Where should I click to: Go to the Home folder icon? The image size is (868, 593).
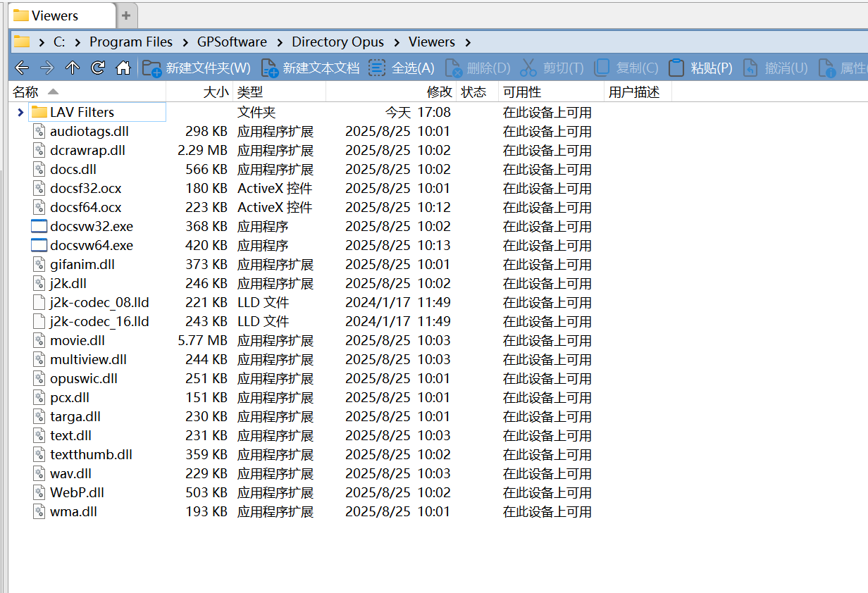coord(123,68)
